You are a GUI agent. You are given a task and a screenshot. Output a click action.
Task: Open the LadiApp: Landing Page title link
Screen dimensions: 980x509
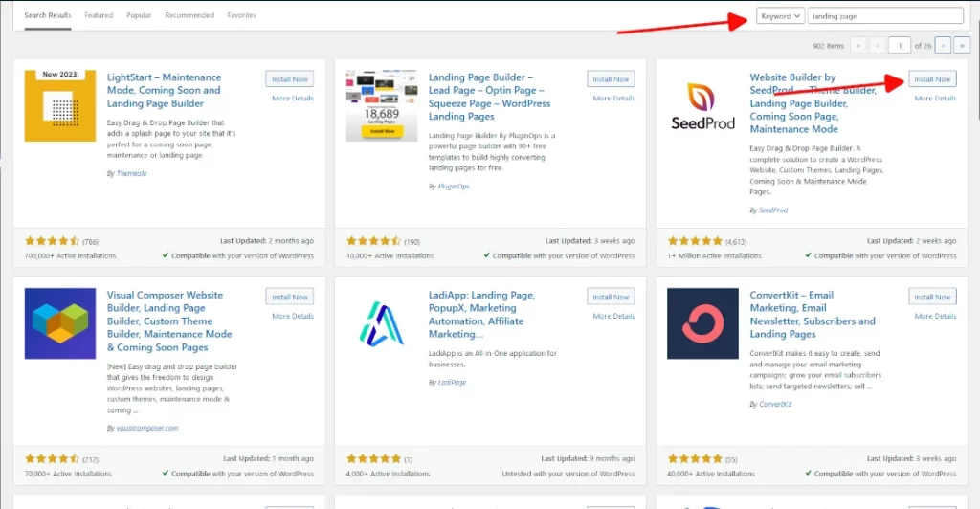[482, 314]
